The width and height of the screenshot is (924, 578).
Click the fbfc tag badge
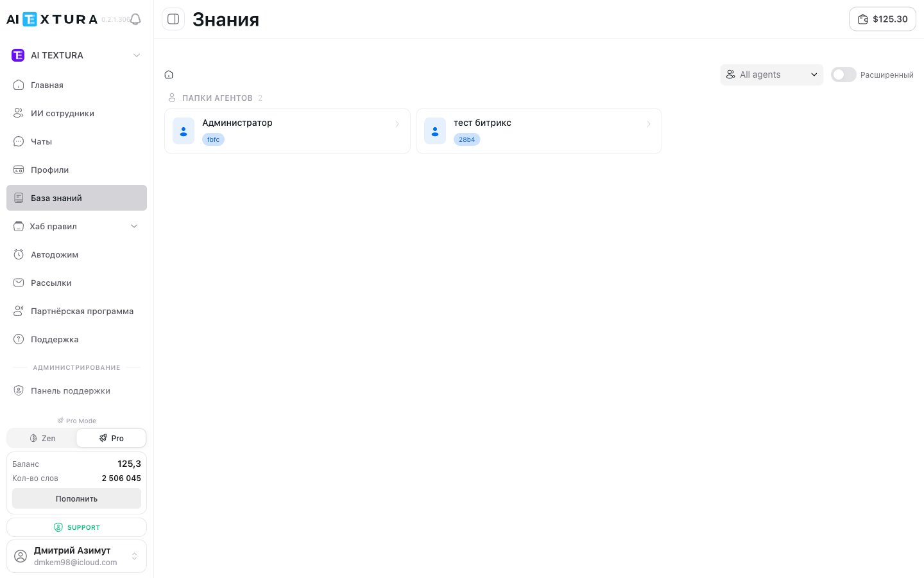(x=213, y=139)
